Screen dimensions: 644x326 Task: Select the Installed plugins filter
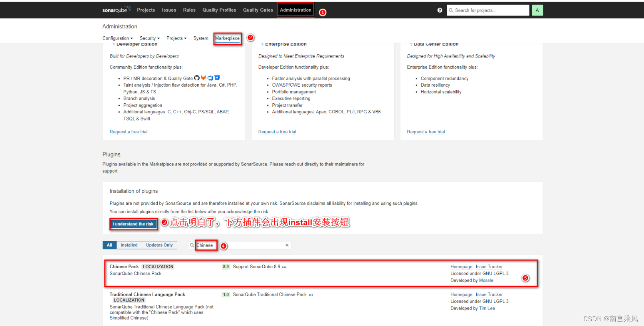(x=129, y=245)
